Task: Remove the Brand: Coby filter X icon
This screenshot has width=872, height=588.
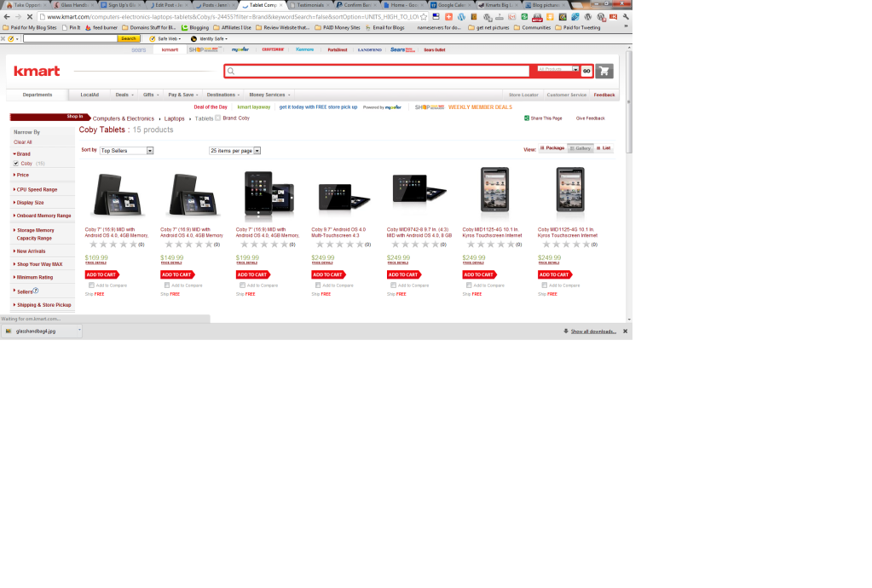Action: [x=218, y=118]
